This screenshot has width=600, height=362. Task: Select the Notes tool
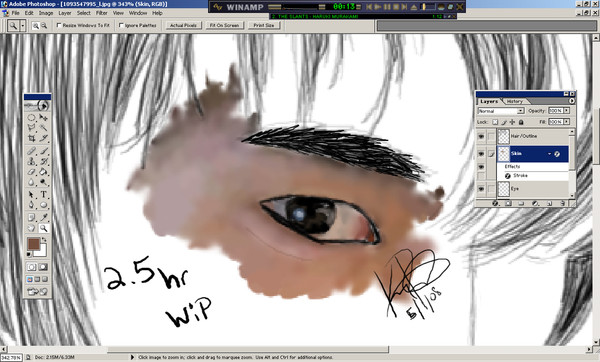[x=31, y=217]
